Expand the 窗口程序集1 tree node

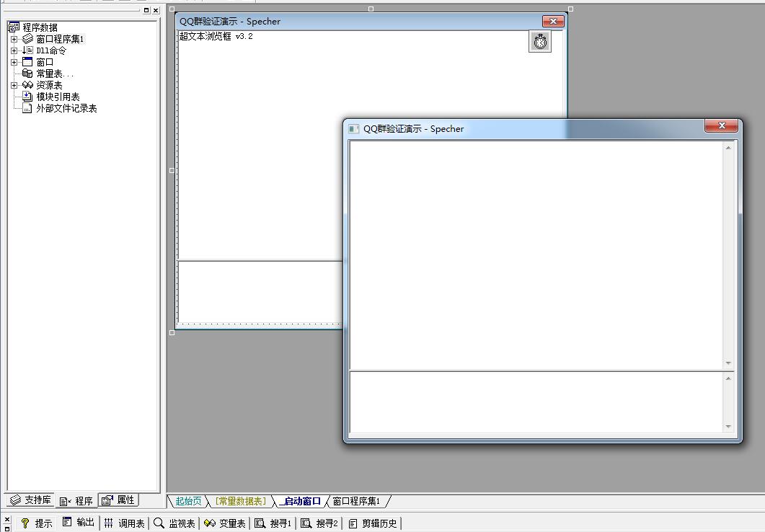(x=14, y=39)
